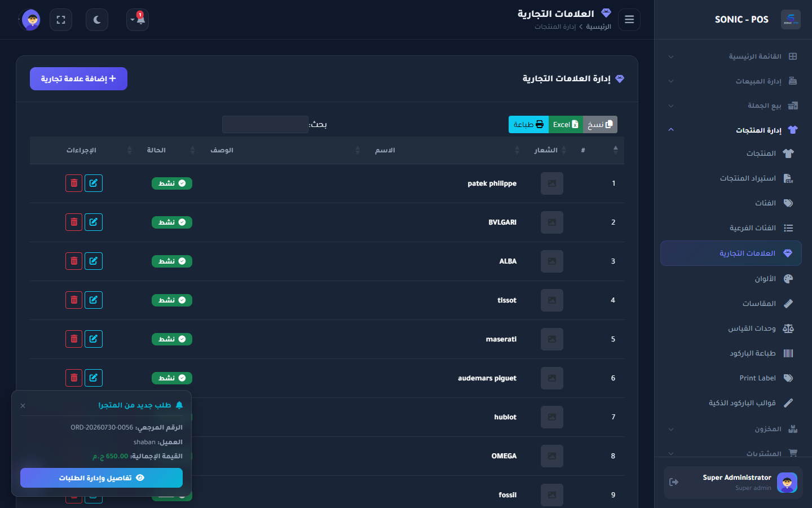
Task: Edit the tissot brand
Action: pyautogui.click(x=94, y=300)
